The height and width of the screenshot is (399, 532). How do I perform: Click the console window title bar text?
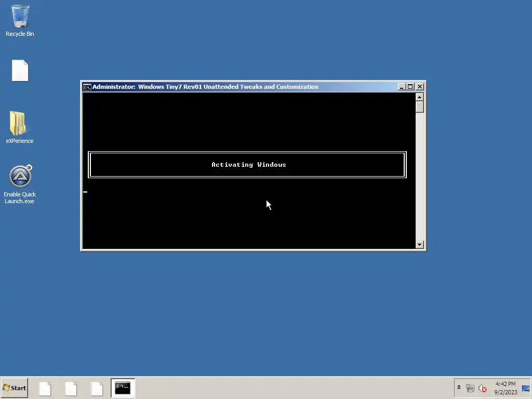click(x=205, y=87)
